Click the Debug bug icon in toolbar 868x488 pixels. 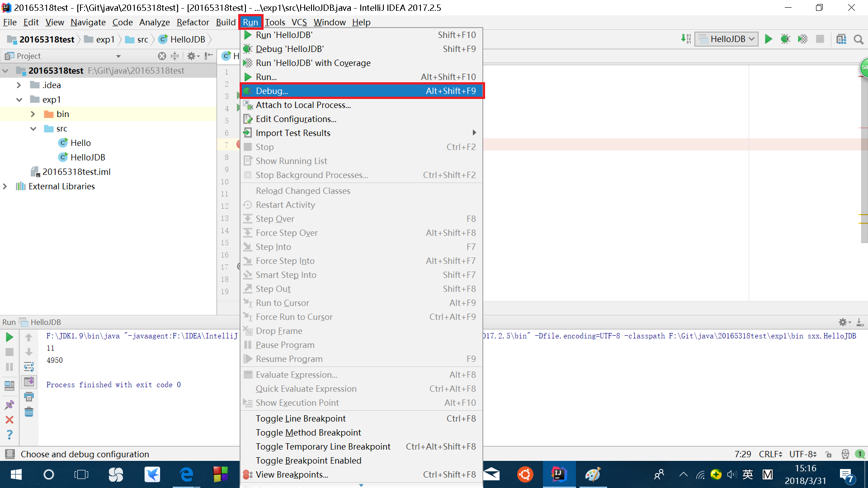pos(785,39)
